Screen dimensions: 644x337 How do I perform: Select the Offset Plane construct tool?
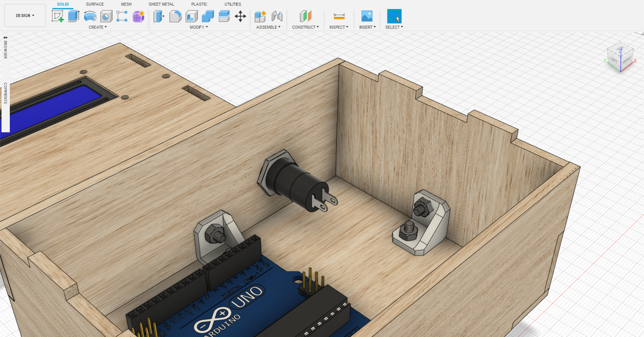click(306, 16)
